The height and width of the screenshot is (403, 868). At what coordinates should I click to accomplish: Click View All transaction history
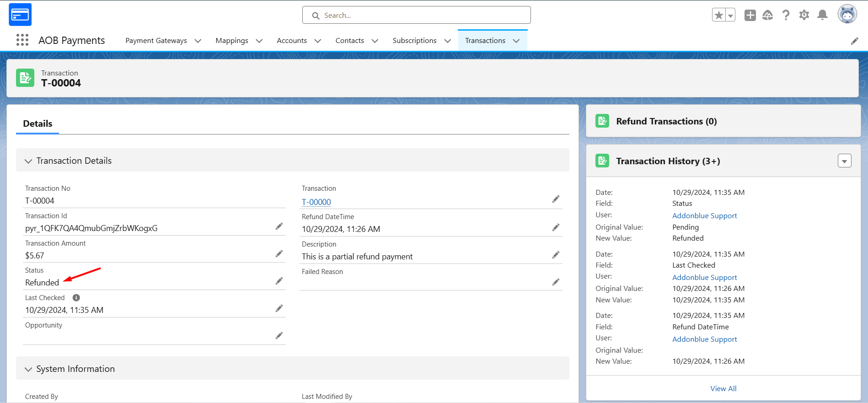click(x=723, y=388)
